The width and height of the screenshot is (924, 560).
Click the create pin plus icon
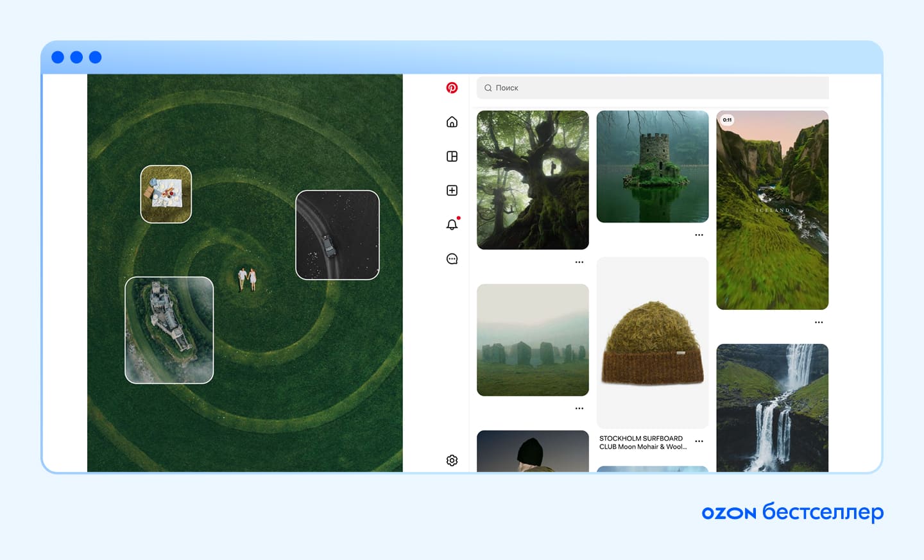tap(452, 191)
